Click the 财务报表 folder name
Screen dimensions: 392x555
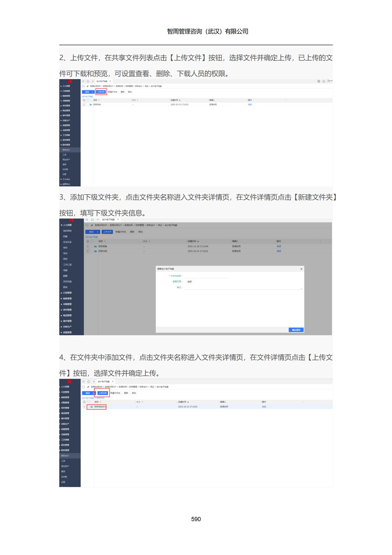click(x=103, y=246)
